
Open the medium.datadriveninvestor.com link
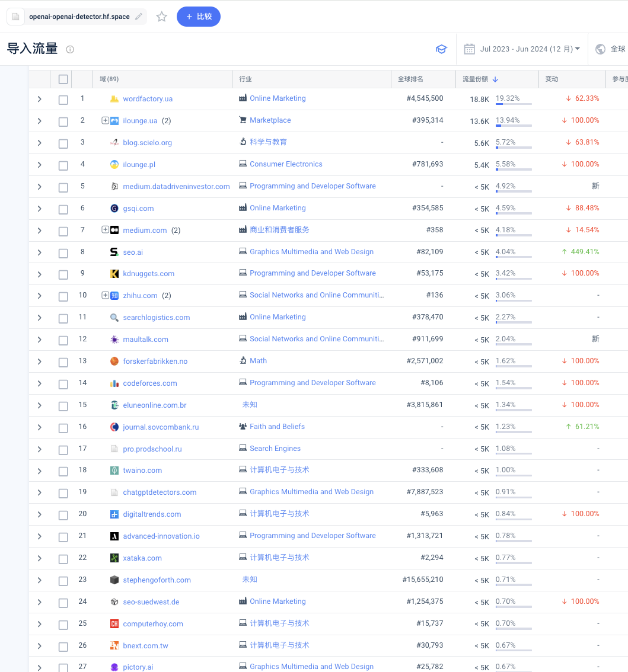click(x=176, y=187)
